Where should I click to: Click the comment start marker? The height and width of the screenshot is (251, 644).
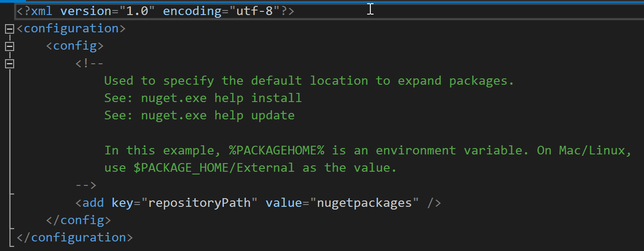click(x=90, y=63)
